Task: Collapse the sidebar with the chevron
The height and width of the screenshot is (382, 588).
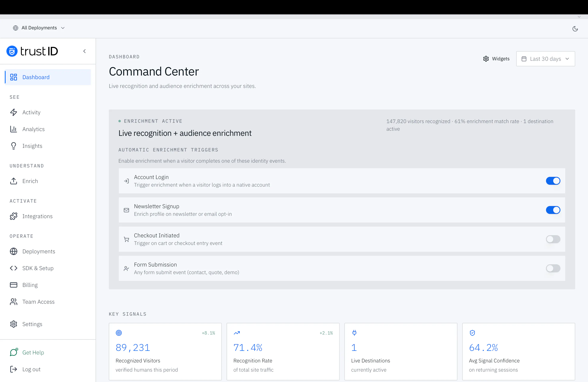Action: (x=84, y=51)
